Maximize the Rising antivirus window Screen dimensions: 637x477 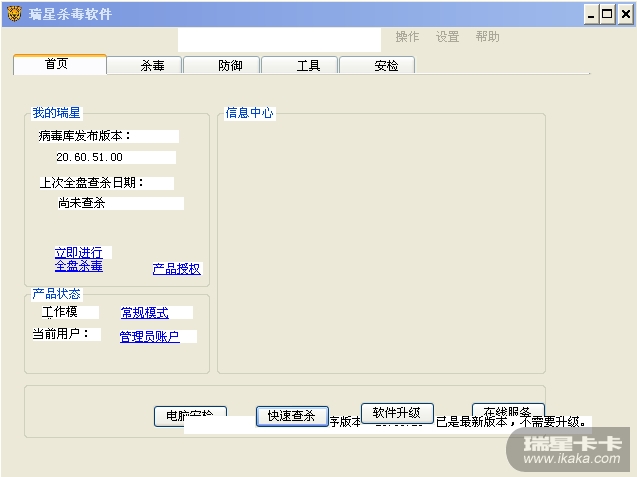pyautogui.click(x=607, y=13)
